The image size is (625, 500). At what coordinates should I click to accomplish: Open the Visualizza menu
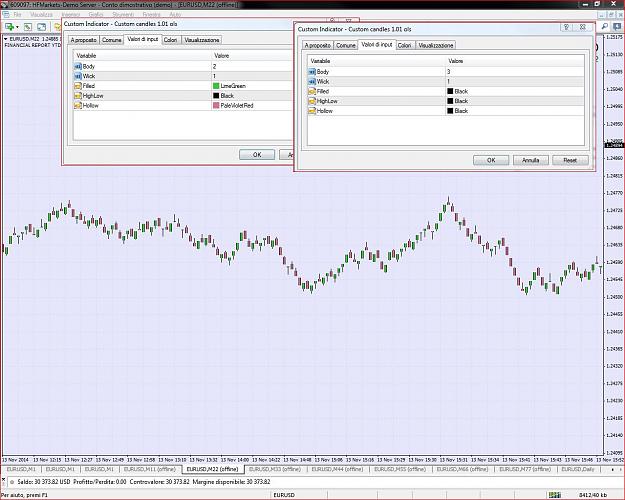pos(41,14)
